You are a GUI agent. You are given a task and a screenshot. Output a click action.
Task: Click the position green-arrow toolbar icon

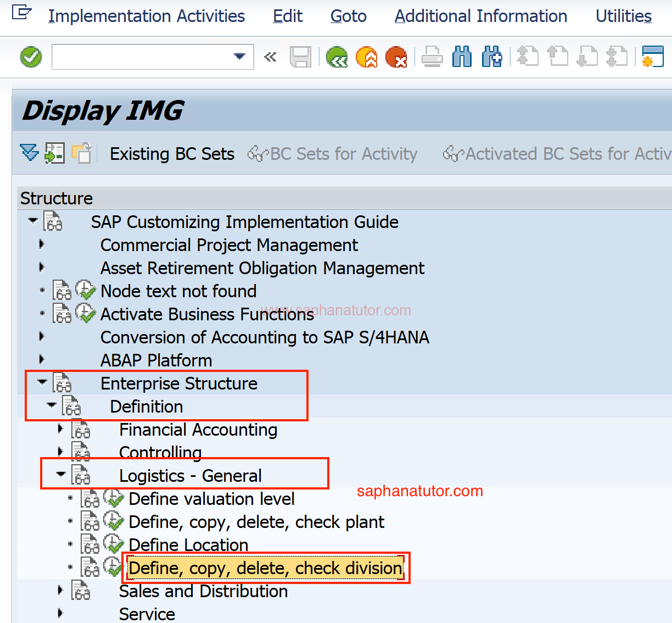pos(54,153)
